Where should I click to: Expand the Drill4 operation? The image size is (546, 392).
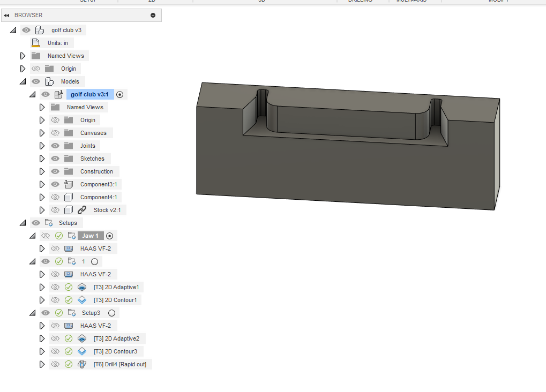point(42,364)
